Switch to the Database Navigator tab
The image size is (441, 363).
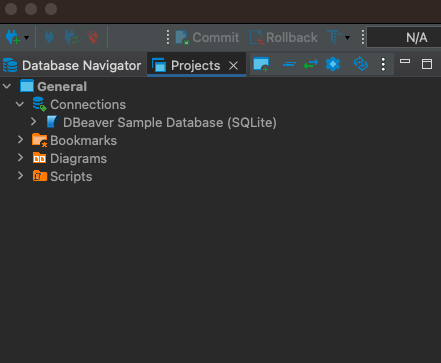(x=72, y=65)
